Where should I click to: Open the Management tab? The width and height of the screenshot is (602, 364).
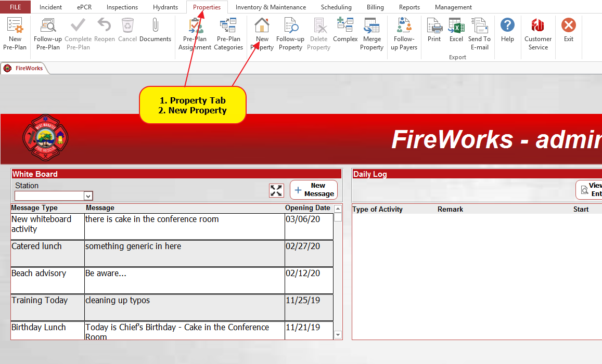point(453,7)
